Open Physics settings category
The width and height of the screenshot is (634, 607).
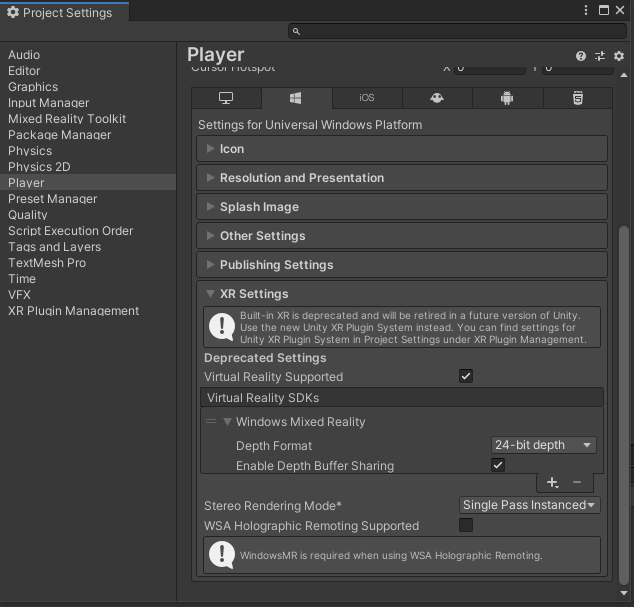click(88, 151)
